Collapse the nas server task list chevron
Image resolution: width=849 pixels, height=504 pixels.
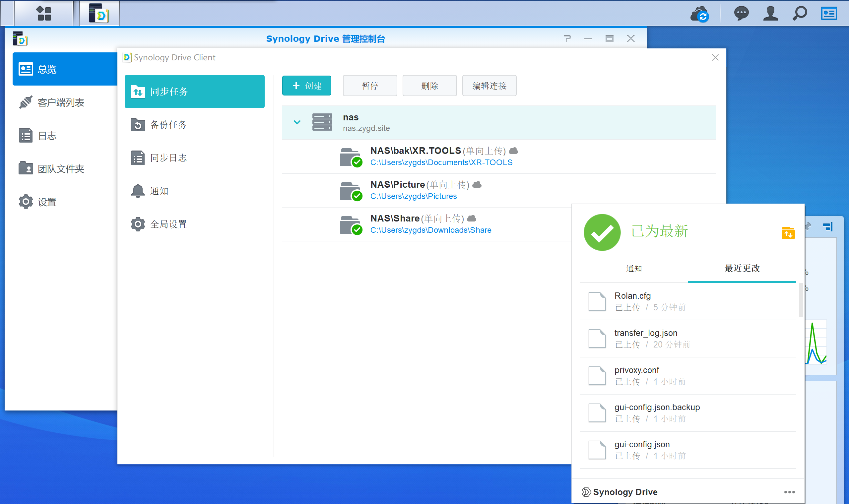point(297,122)
